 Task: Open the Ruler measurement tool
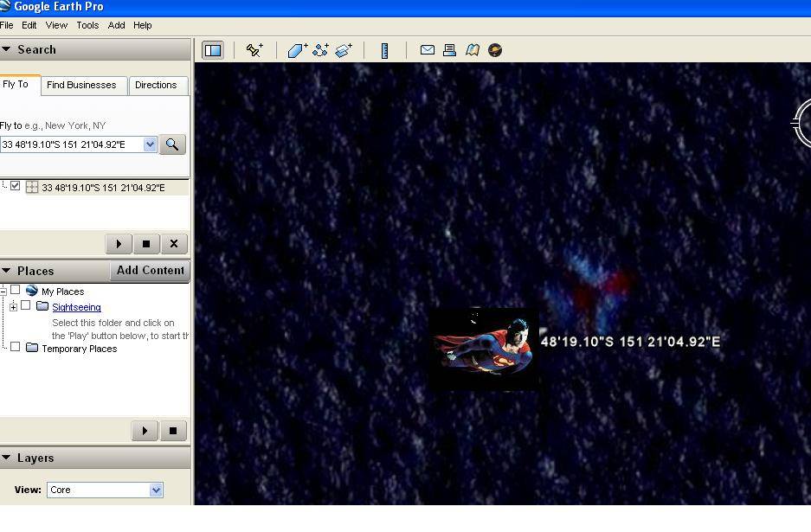(x=385, y=50)
